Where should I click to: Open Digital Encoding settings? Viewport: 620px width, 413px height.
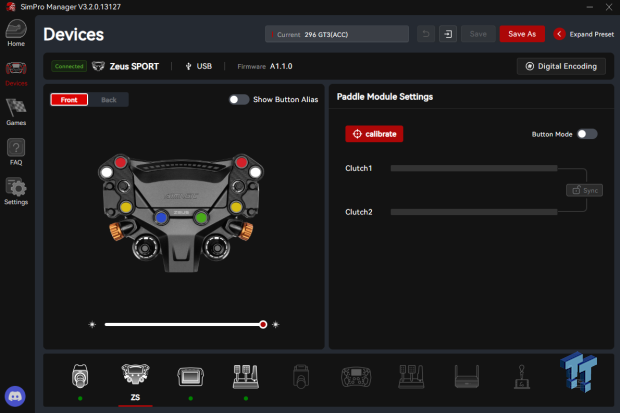coord(561,66)
